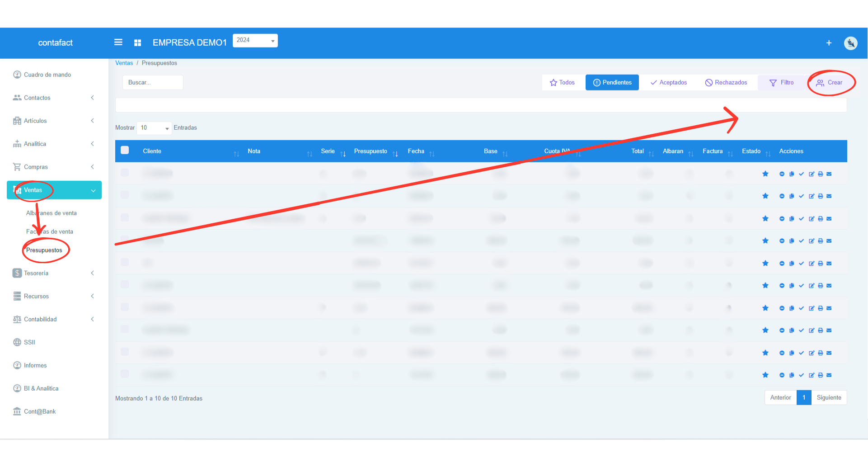The height and width of the screenshot is (467, 868).
Task: Click the Siguiente pagination button
Action: coord(829,397)
